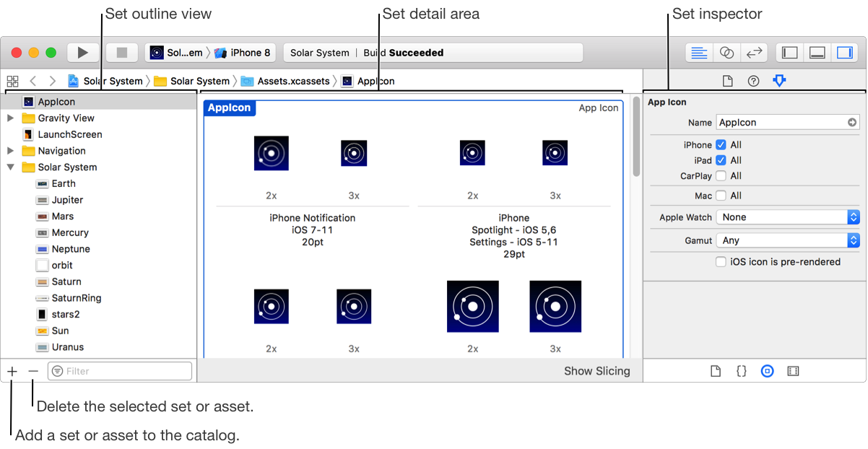Screen dimensions: 868x449
Task: Click the Solar System folder breadcrumb
Action: pos(192,81)
